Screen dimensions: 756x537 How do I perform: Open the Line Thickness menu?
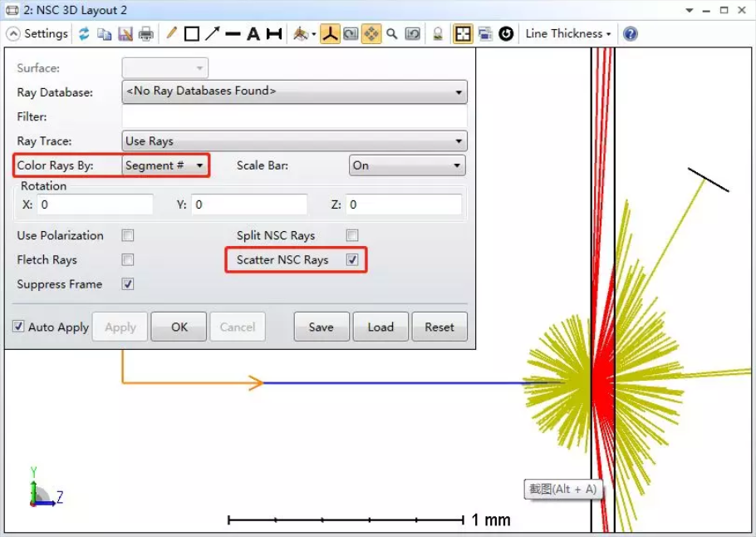point(568,34)
